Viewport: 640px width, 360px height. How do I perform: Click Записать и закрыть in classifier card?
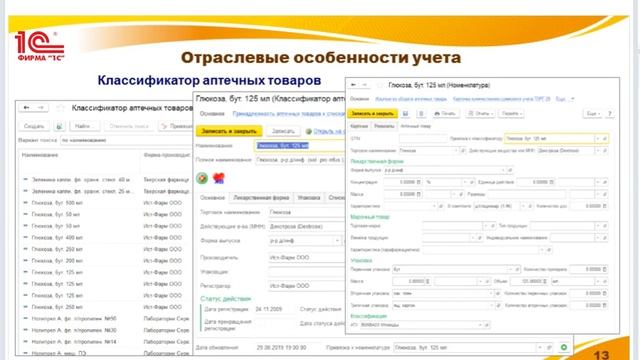[x=229, y=131]
